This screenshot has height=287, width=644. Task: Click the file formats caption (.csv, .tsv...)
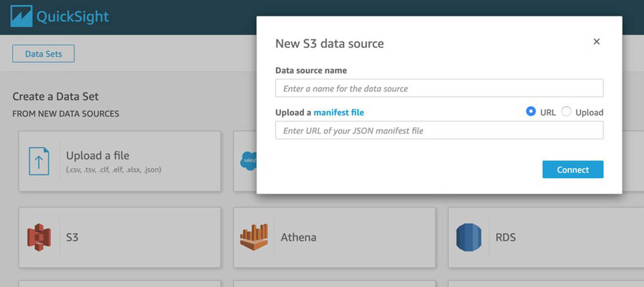(114, 170)
